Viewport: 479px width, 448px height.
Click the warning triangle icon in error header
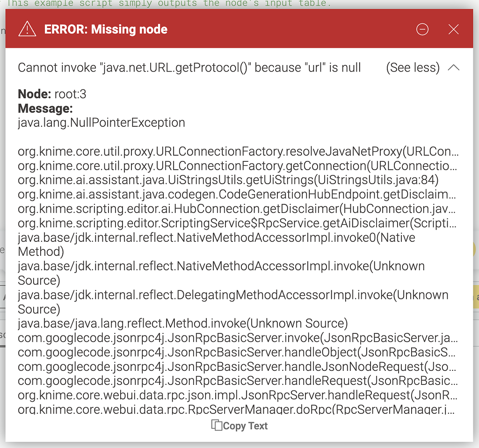point(27,29)
